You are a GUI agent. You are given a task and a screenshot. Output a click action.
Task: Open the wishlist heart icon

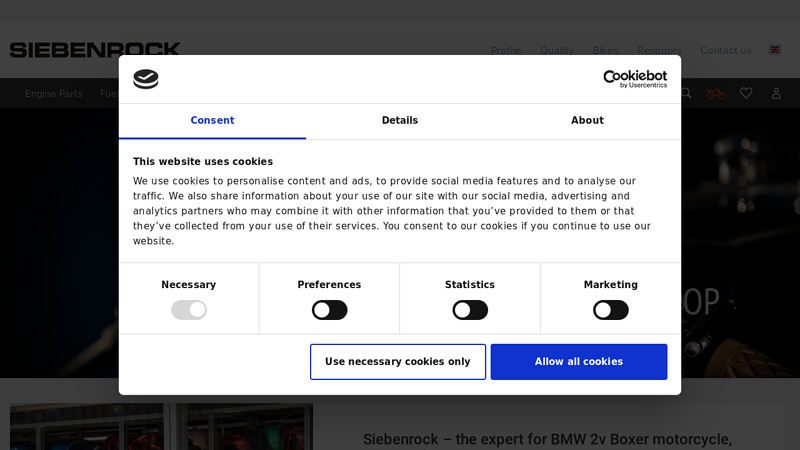(x=746, y=93)
